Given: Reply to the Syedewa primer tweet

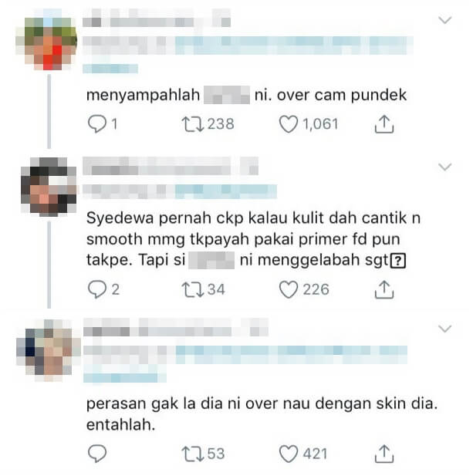Looking at the screenshot, I should pos(97,289).
